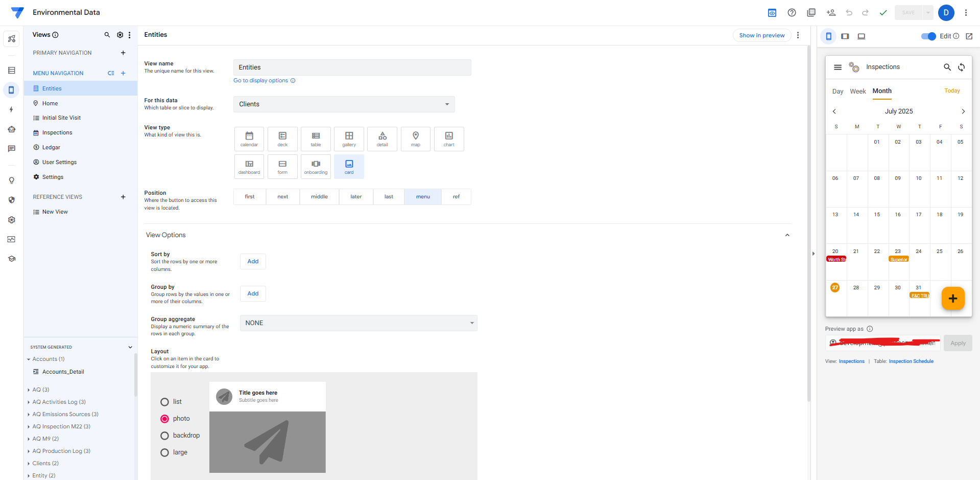Click the sync icon in app preview
Screen dimensions: 980x480
tap(961, 67)
